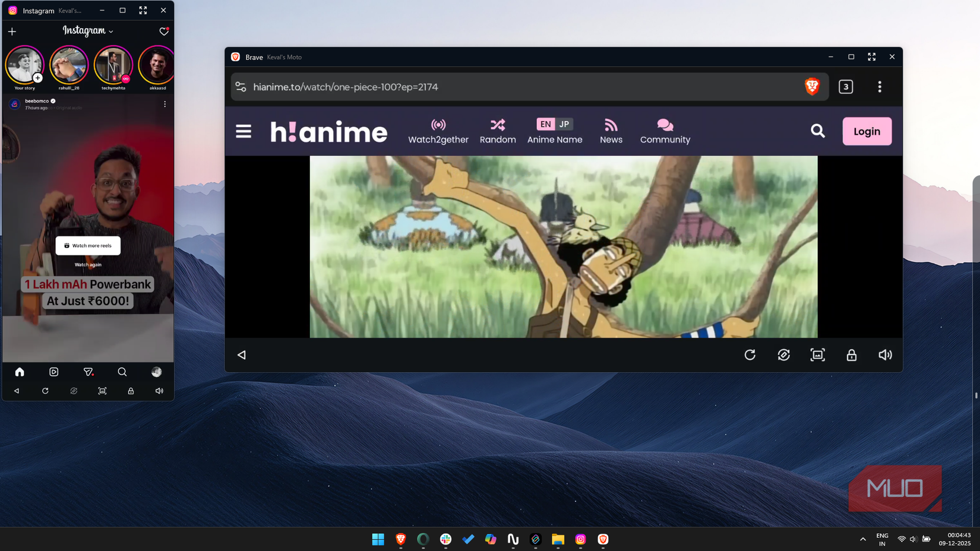Click the Login button on hianime
This screenshot has width=980, height=551.
(867, 131)
